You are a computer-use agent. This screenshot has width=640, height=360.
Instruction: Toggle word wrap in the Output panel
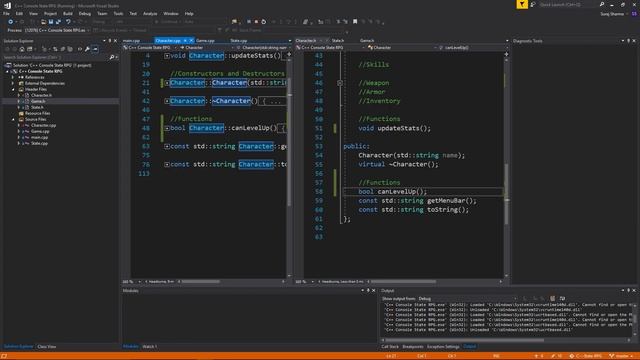click(562, 299)
